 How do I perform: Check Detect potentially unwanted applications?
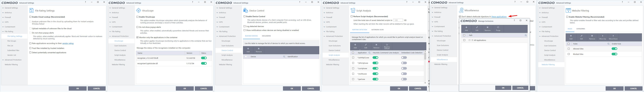(31, 52)
